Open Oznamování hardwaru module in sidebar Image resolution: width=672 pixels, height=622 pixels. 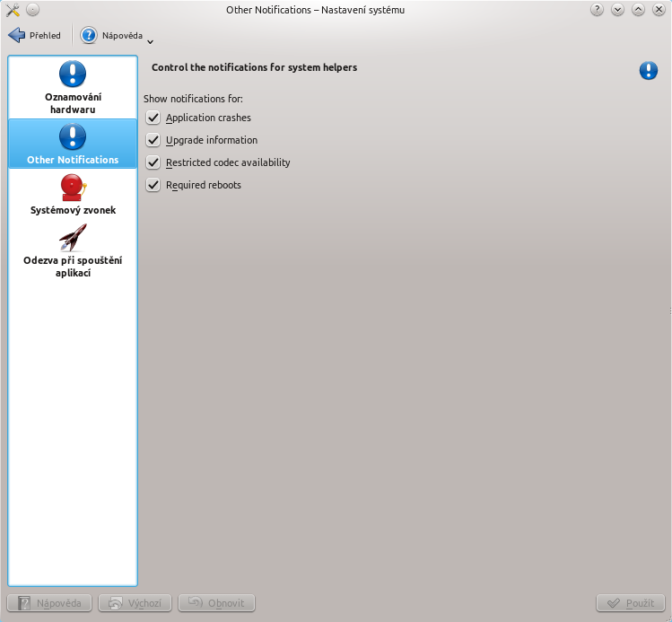73,87
